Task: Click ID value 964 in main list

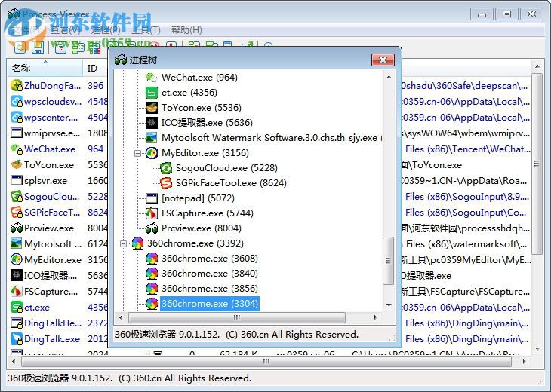Action: pyautogui.click(x=96, y=149)
